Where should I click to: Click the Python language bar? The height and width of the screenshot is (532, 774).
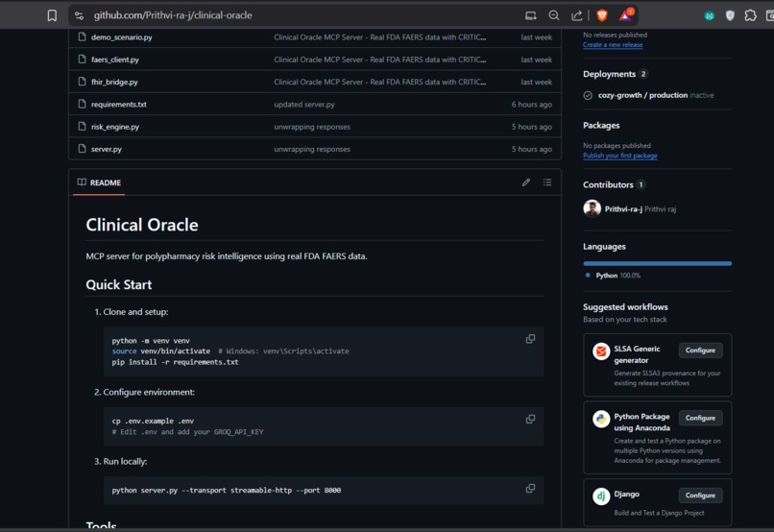[658, 263]
